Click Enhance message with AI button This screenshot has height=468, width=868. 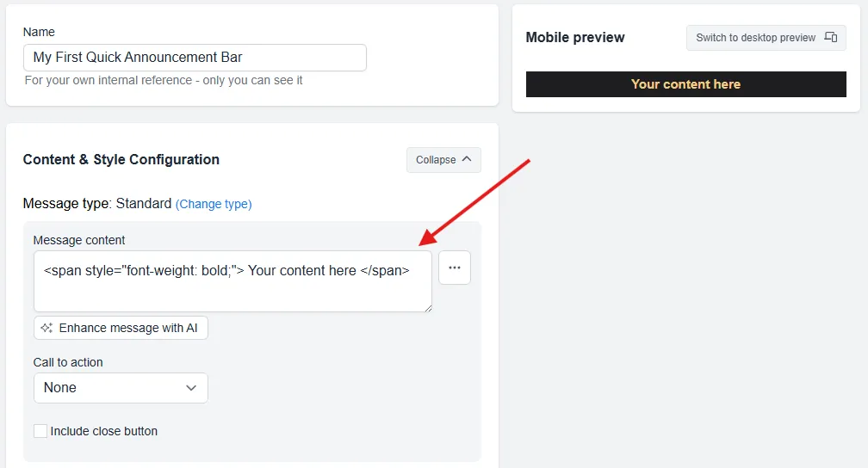pyautogui.click(x=121, y=328)
